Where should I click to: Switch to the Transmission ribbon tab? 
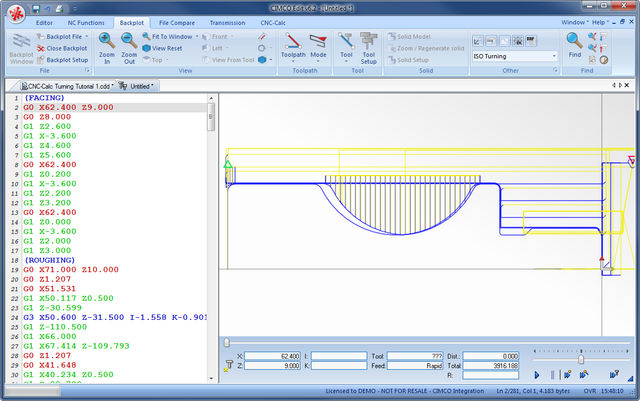pyautogui.click(x=227, y=23)
